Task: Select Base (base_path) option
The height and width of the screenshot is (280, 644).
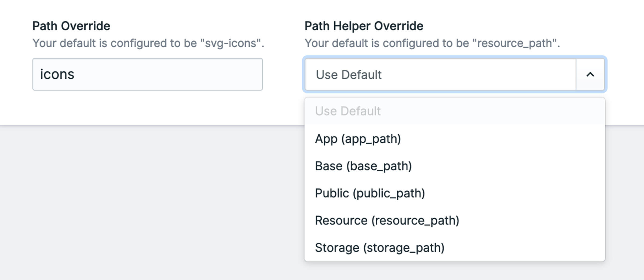Action: coord(363,166)
